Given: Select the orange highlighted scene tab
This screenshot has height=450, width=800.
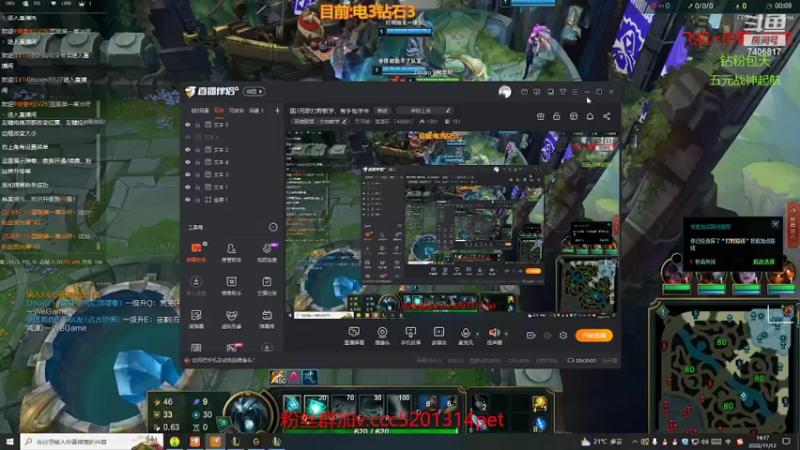Looking at the screenshot, I should (219, 110).
